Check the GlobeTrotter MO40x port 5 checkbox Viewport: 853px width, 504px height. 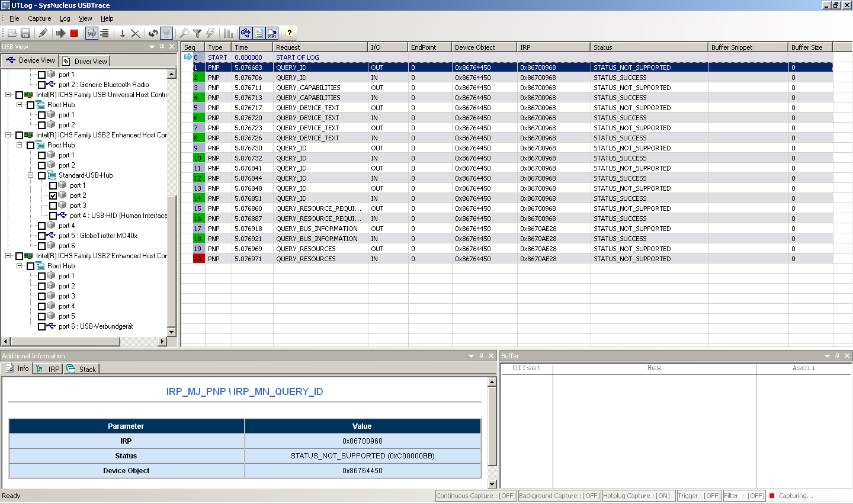(x=42, y=236)
